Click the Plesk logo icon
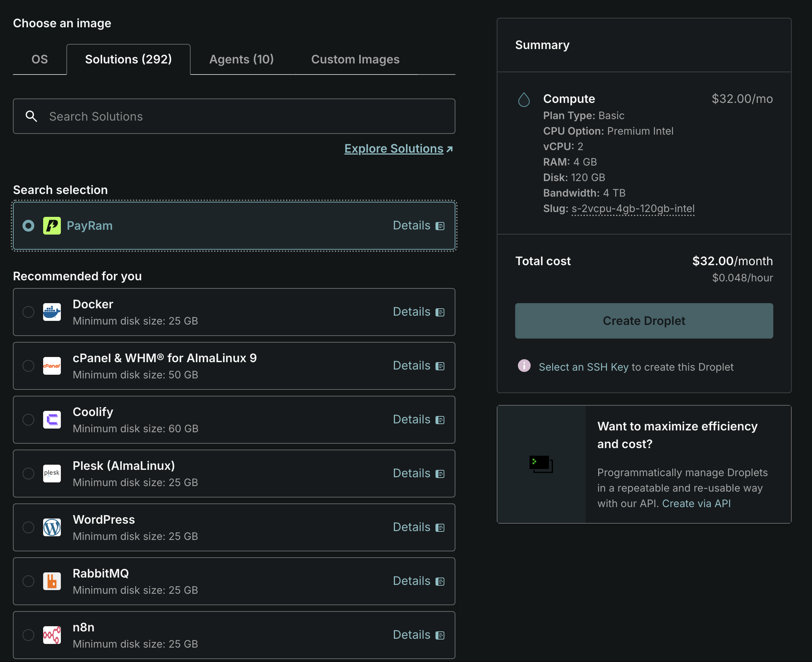 (52, 473)
